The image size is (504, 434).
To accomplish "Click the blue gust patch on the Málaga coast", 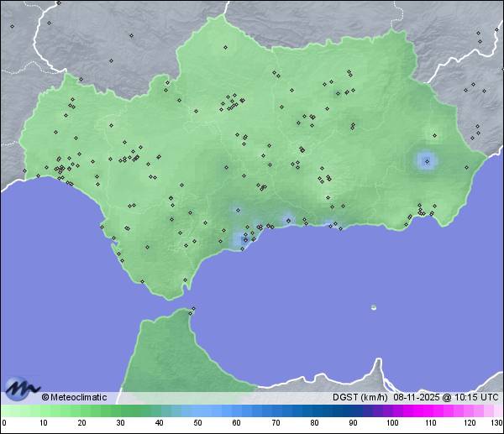I will pyautogui.click(x=243, y=239).
